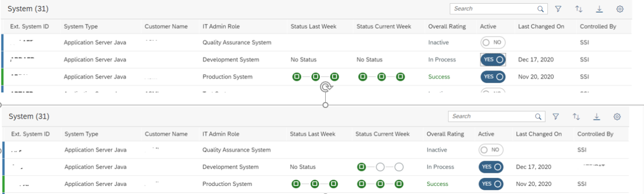The image size is (644, 194).
Task: Open table settings gear in the top table
Action: 620,9
